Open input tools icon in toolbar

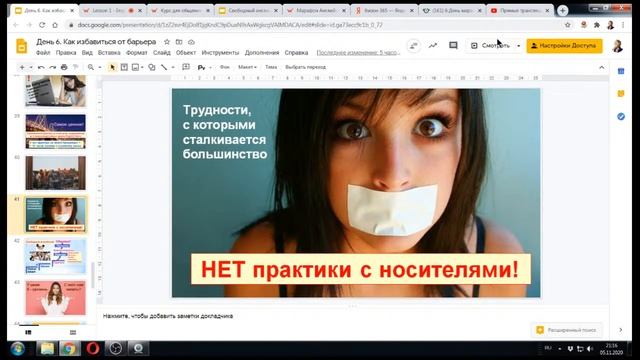pos(201,67)
